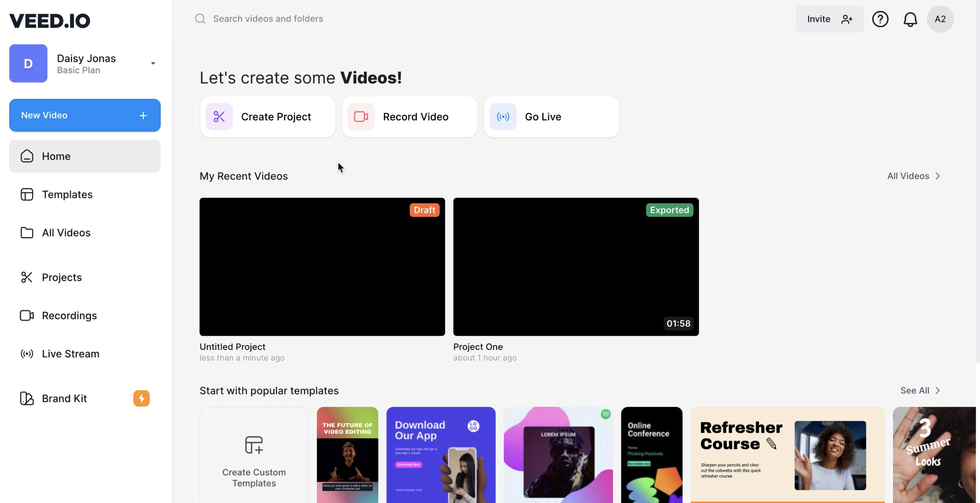Click All Videos link to see more
The width and height of the screenshot is (980, 503).
914,176
